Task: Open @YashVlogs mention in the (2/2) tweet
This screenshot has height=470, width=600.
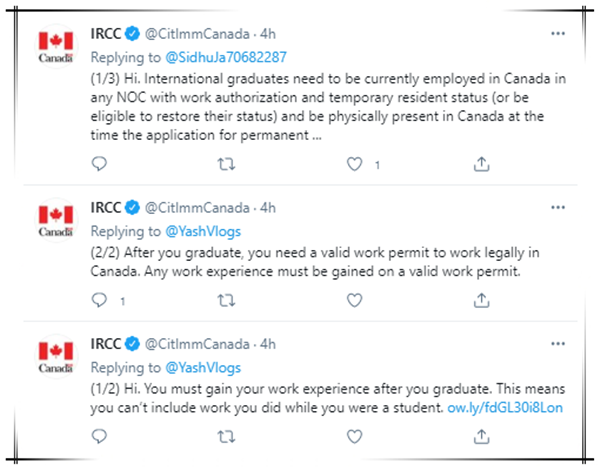Action: coord(203,232)
